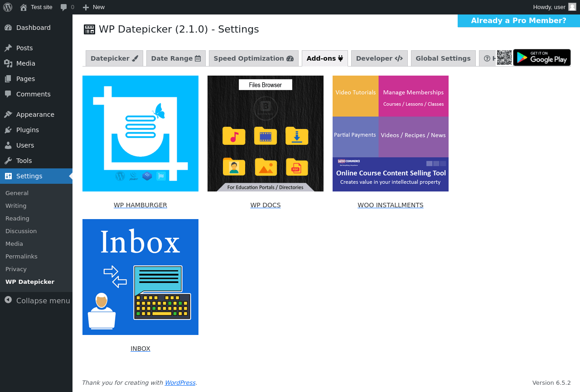This screenshot has height=392, width=580.
Task: Click the Already a Pro Member? banner
Action: (519, 21)
